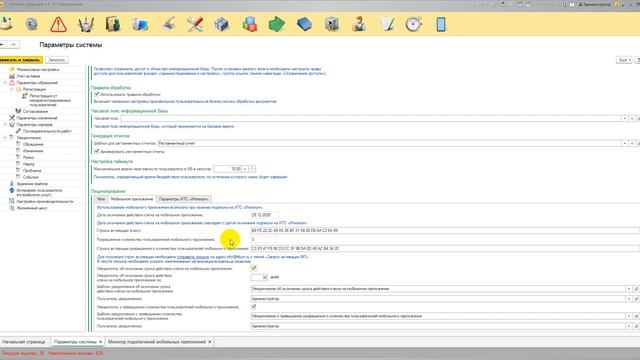
Task: Collapse the Параметры нарядов tree node
Action: click(x=5, y=124)
